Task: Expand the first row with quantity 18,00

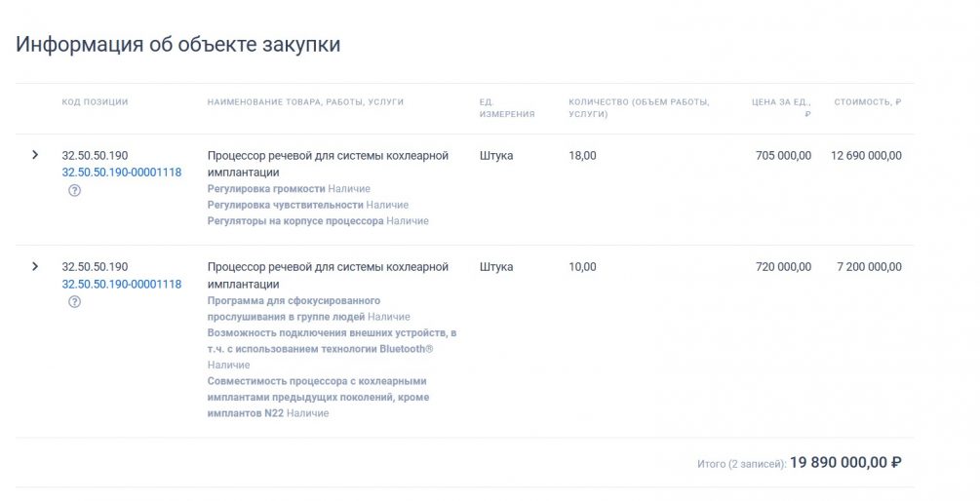Action: click(35, 155)
